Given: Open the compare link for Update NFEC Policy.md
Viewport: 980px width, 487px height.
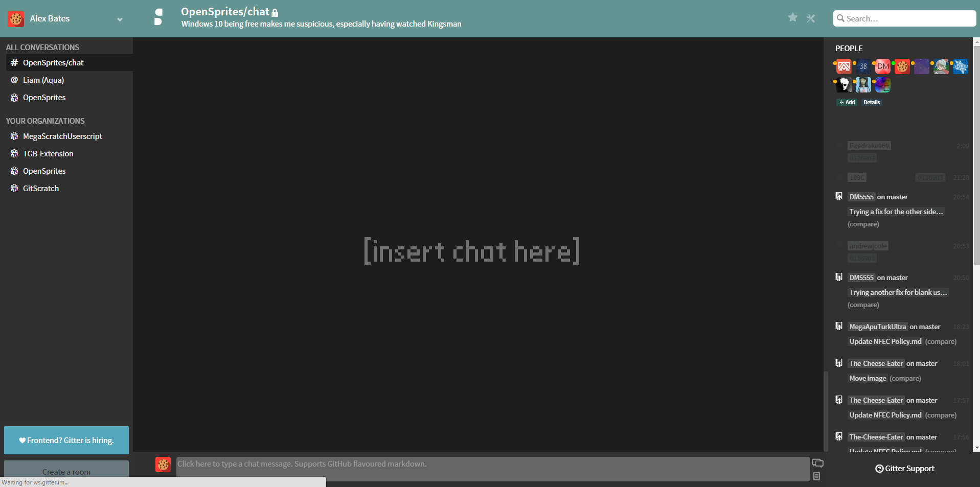Looking at the screenshot, I should point(941,341).
